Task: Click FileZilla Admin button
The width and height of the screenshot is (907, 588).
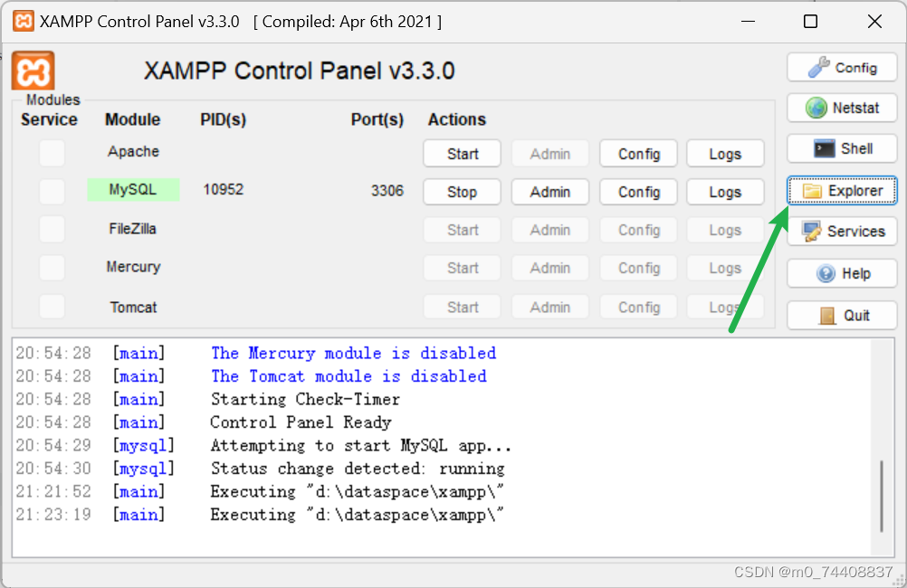Action: click(x=550, y=230)
